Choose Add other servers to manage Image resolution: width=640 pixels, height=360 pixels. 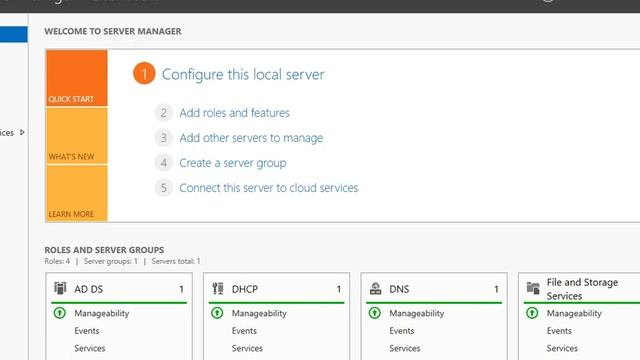tap(251, 138)
